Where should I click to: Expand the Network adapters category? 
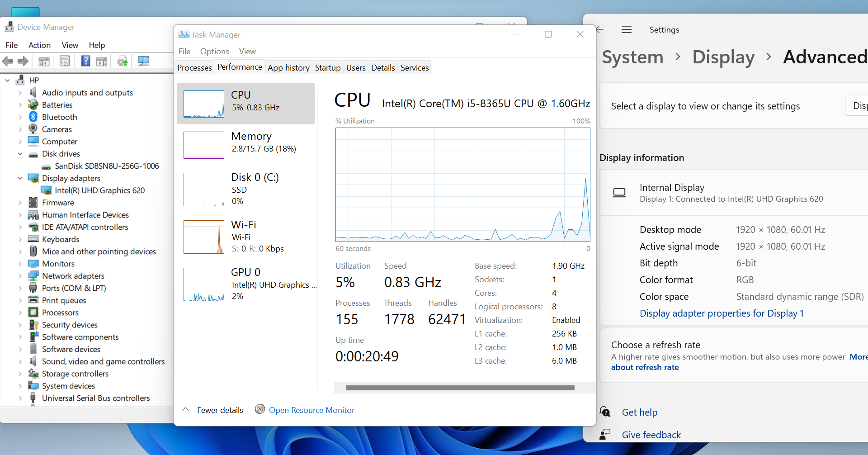coord(20,275)
